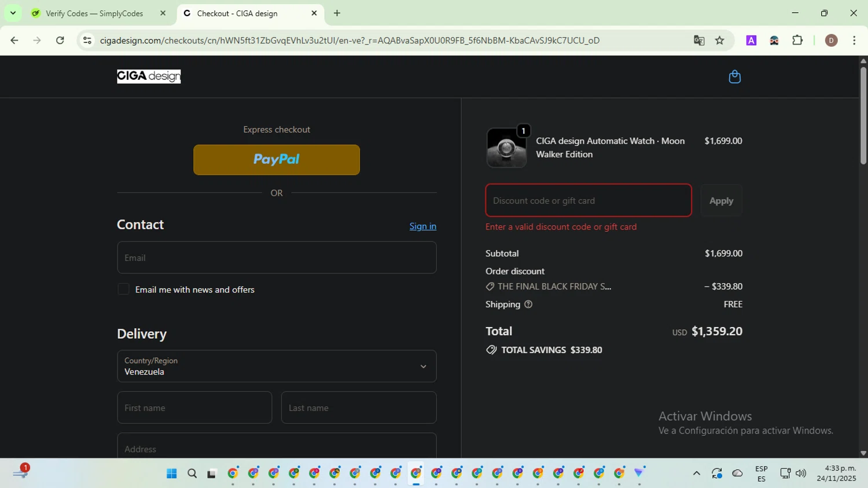
Task: Close the Checkout CIGA design tab
Action: click(314, 13)
